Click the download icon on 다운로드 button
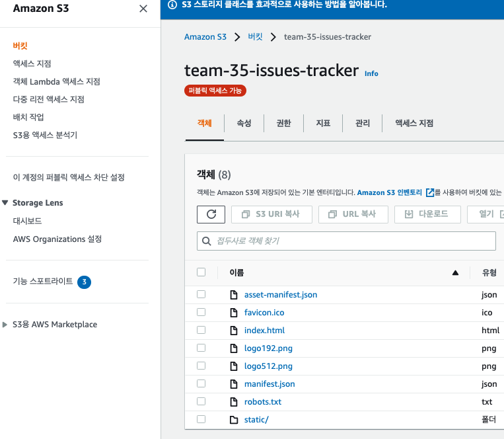 point(408,214)
